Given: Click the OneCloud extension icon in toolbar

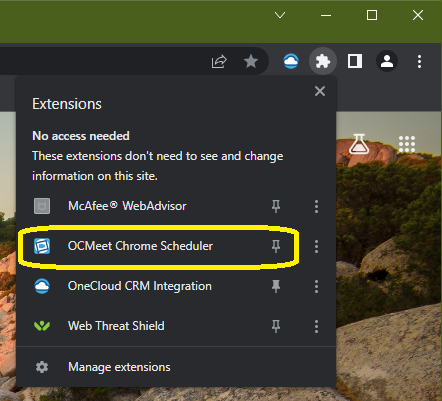Looking at the screenshot, I should [291, 61].
